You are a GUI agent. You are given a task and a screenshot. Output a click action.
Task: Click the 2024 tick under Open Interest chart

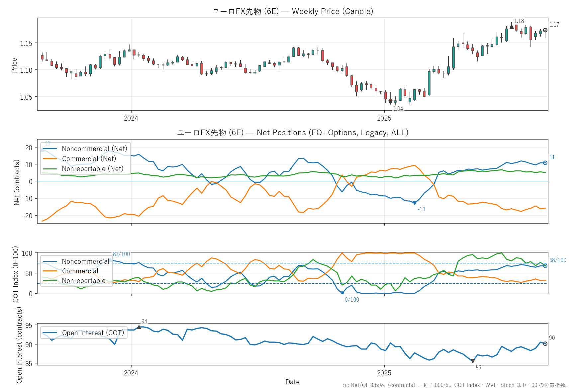131,373
